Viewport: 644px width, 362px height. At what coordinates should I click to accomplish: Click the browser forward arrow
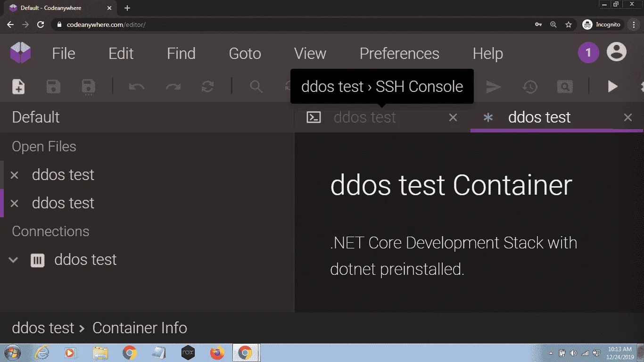[x=25, y=25]
